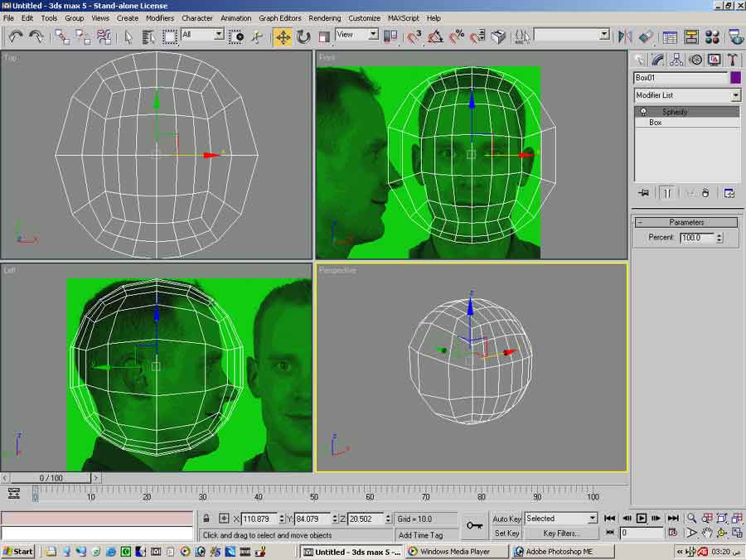Click the Percent spinner arrows
Screen dimensions: 746x560
(x=719, y=237)
